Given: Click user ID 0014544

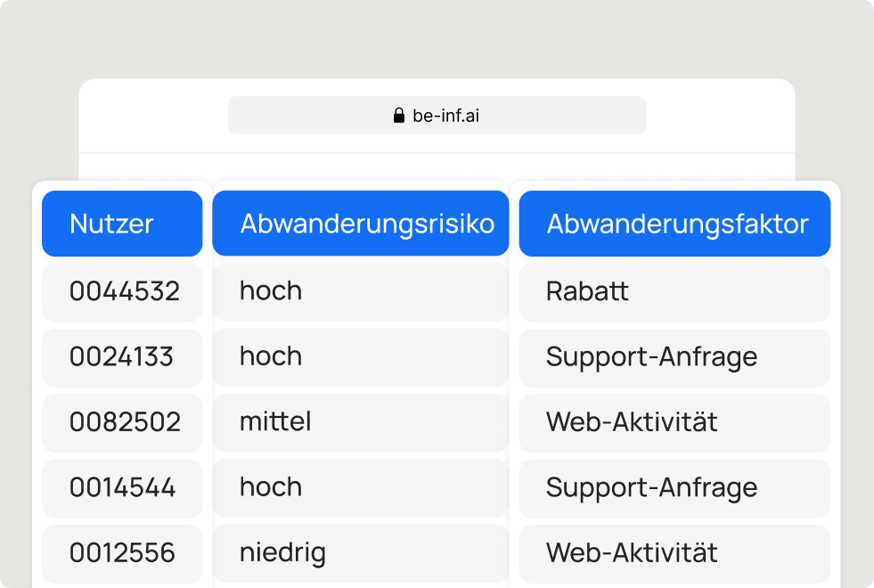Looking at the screenshot, I should coord(122,488).
